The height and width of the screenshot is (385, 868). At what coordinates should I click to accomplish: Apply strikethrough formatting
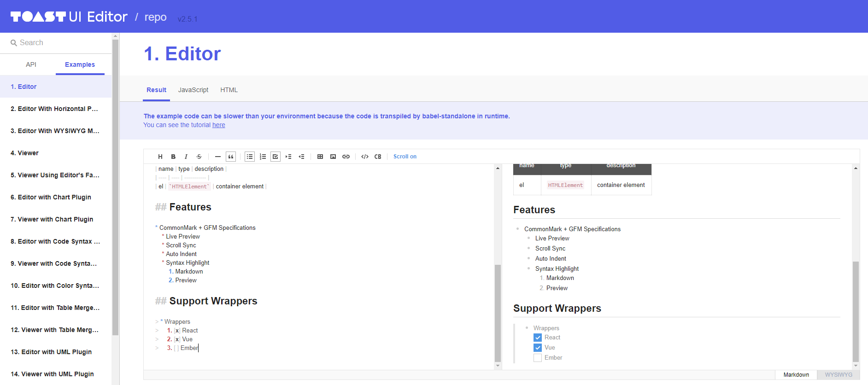point(199,157)
